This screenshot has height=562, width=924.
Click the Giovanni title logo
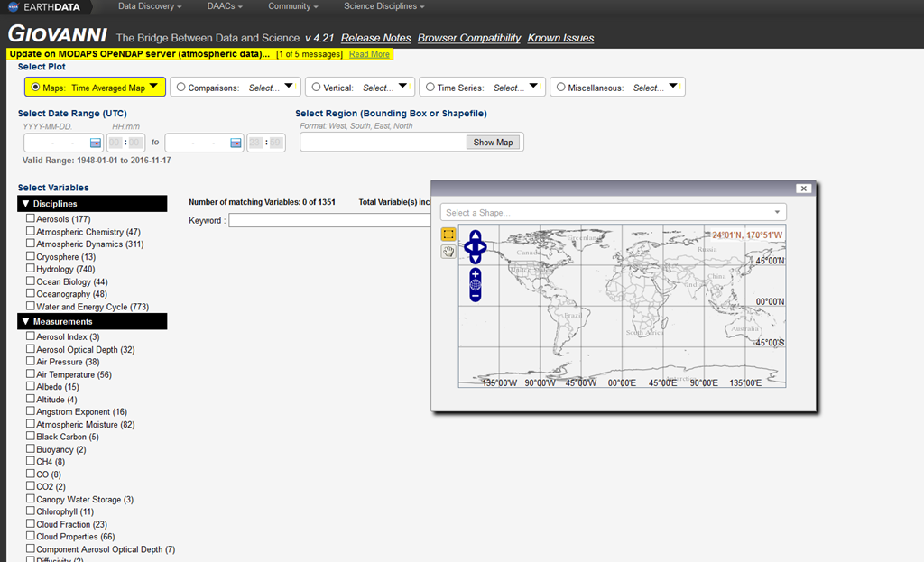click(x=57, y=34)
